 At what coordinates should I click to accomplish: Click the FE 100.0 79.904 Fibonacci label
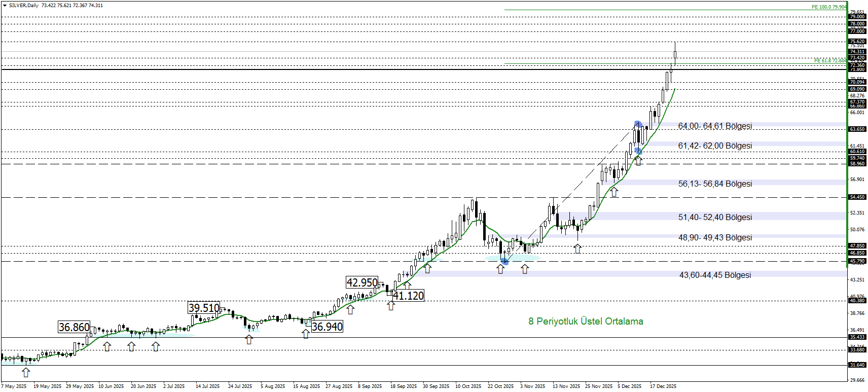[x=829, y=7]
